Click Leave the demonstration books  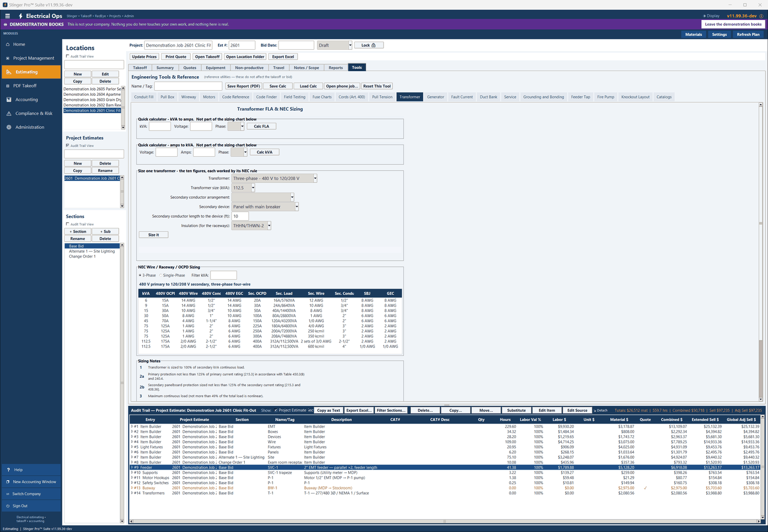click(x=733, y=24)
